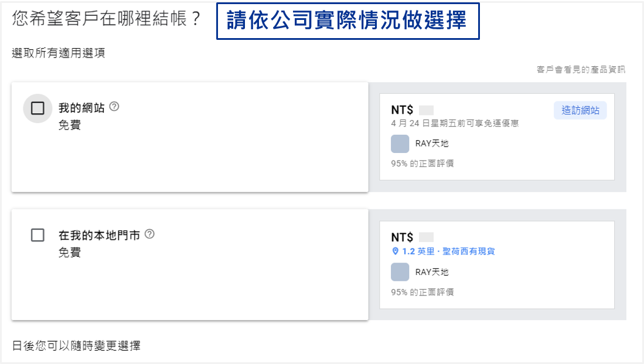Click the 造訪網站 button
This screenshot has height=364, width=644.
point(580,111)
